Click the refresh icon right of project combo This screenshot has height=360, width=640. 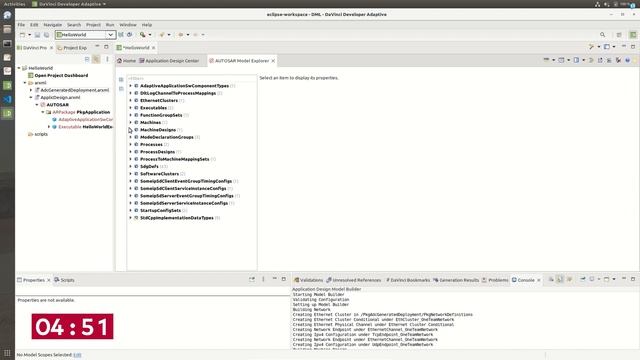tap(130, 35)
